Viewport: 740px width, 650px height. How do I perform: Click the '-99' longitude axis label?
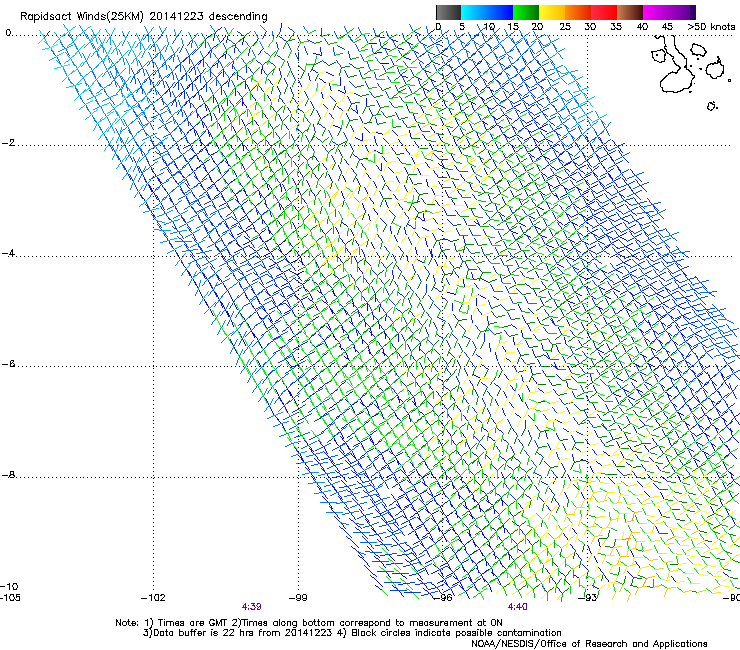click(x=298, y=598)
